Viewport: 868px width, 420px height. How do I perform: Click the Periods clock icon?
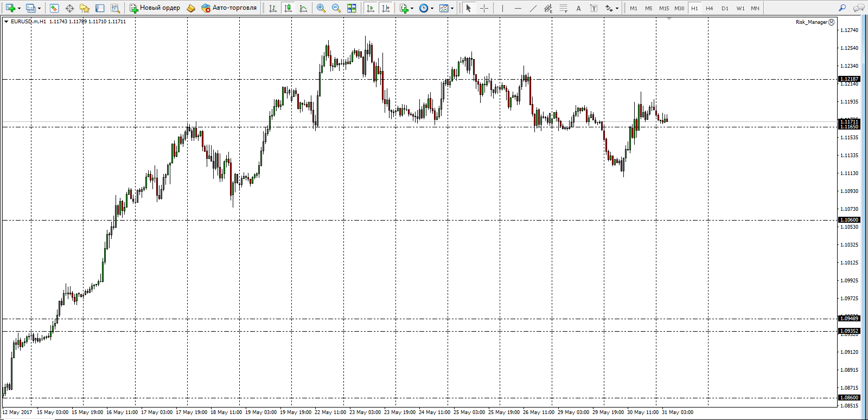(x=424, y=8)
